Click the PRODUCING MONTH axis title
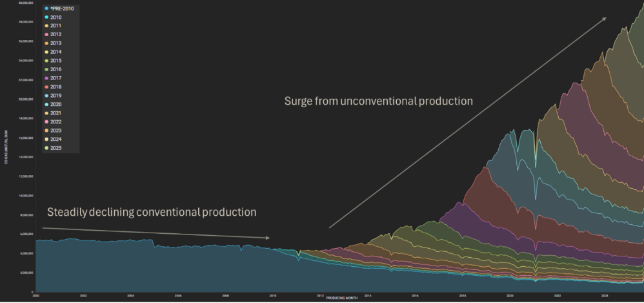This screenshot has height=303, width=644. pyautogui.click(x=341, y=298)
